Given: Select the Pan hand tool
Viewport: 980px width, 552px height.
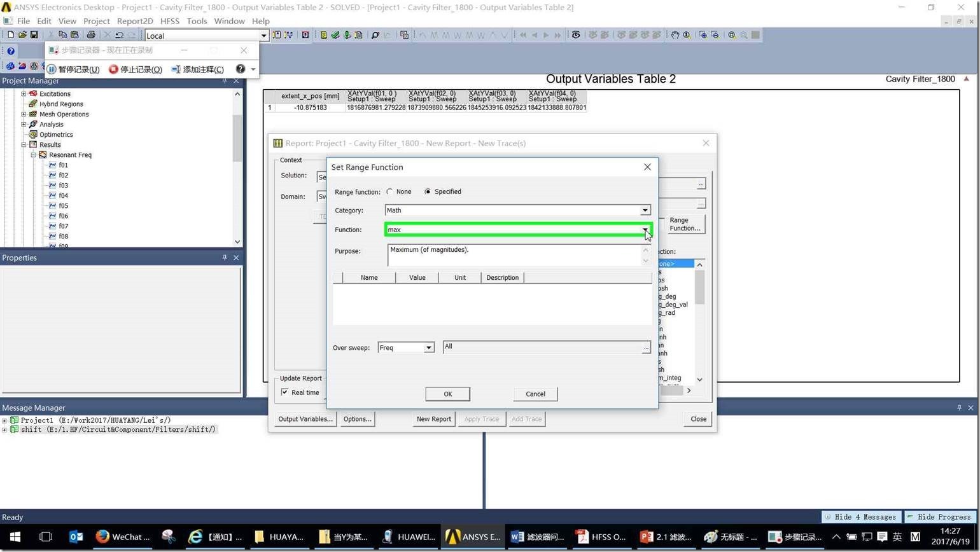Looking at the screenshot, I should 675,35.
